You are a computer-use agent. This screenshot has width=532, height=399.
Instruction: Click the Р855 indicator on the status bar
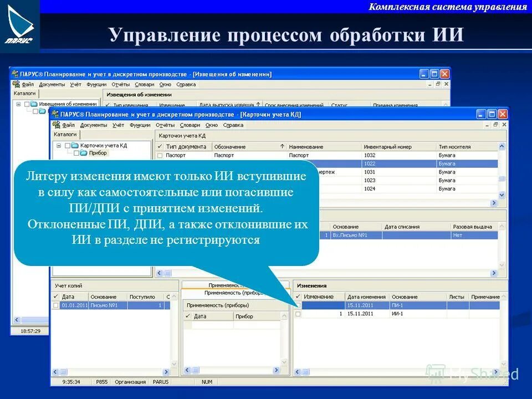point(100,381)
